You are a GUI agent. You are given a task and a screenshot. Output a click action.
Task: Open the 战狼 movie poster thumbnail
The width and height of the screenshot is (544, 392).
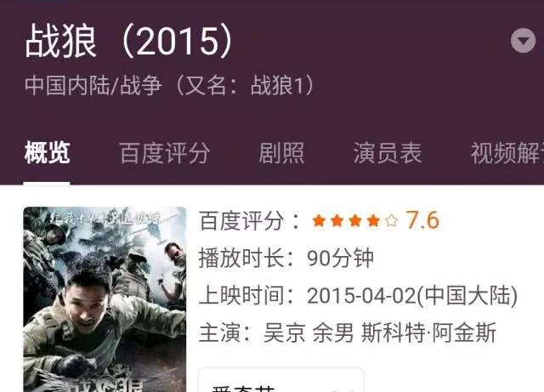point(105,299)
